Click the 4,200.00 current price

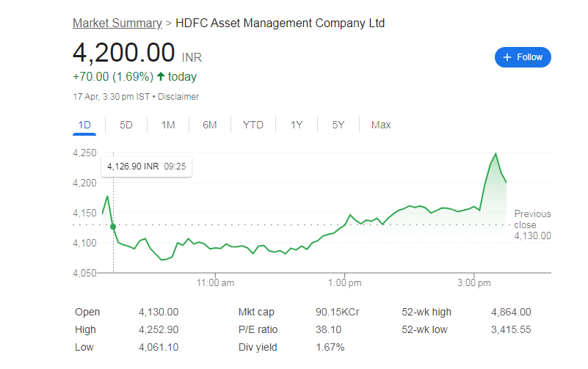click(124, 52)
